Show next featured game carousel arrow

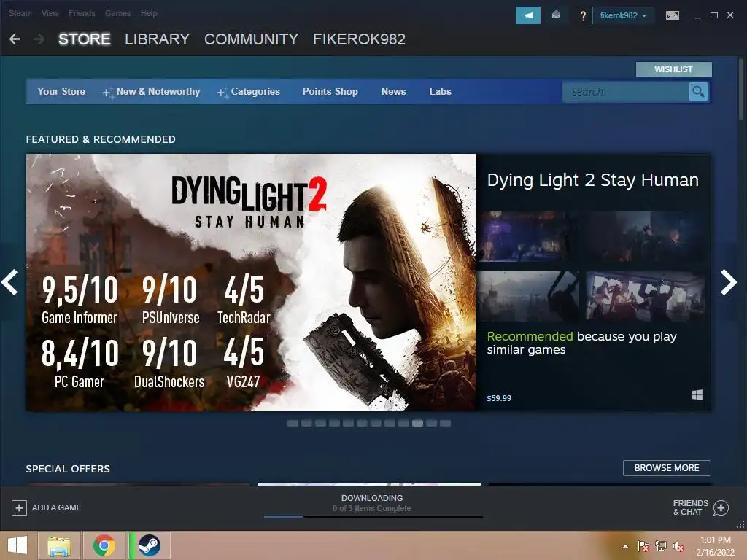pos(729,282)
